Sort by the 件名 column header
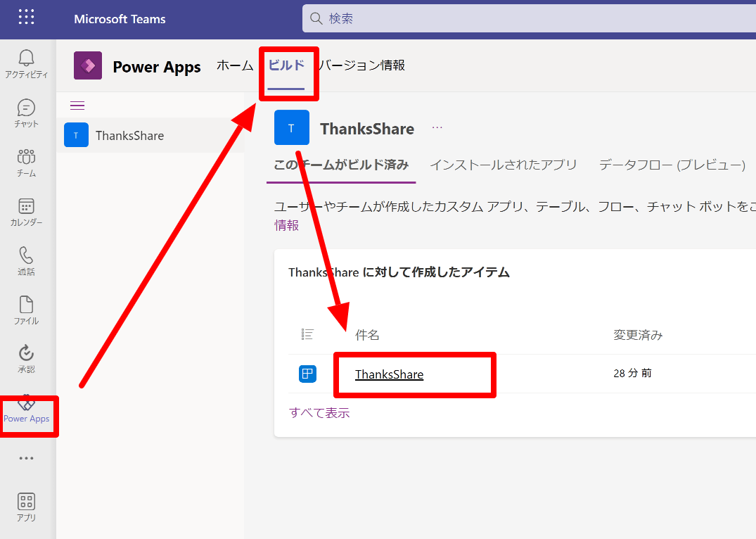 tap(367, 335)
